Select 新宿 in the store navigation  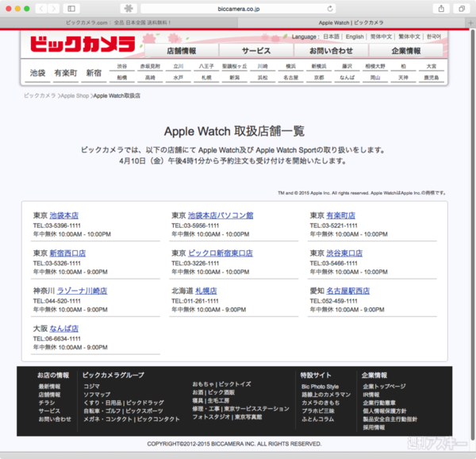[x=94, y=73]
